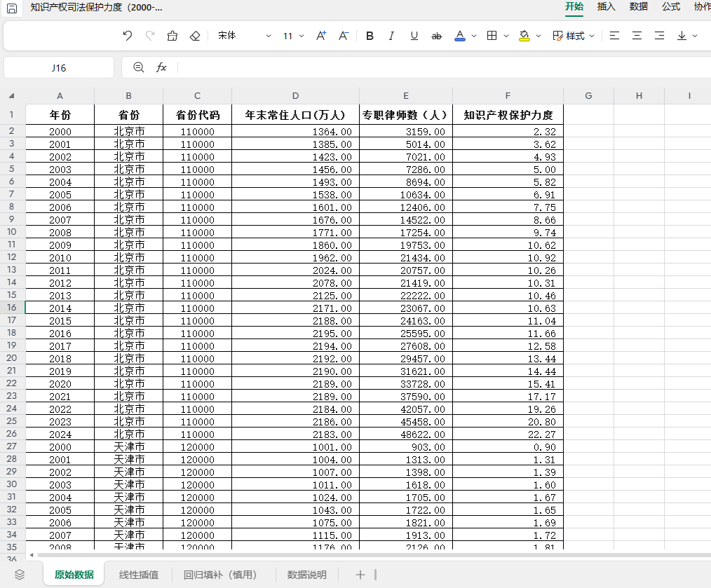Decrease font size
Screen dimensions: 711x588
(344, 36)
